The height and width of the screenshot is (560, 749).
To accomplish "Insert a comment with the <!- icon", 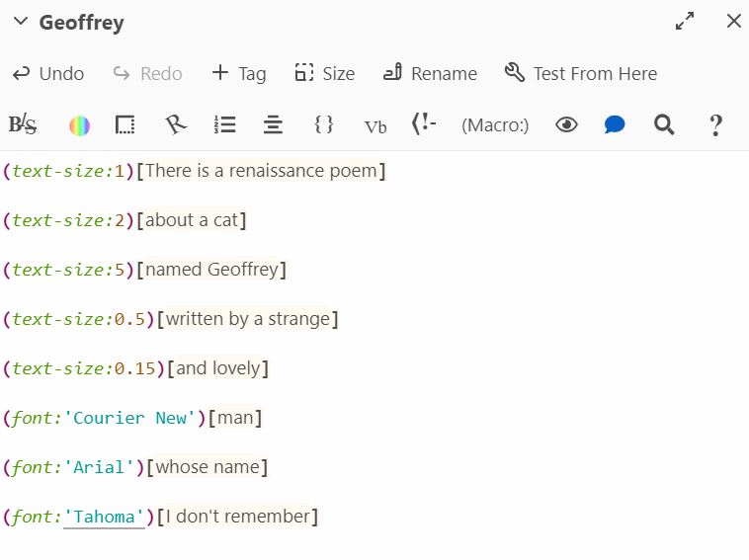I will coord(424,124).
